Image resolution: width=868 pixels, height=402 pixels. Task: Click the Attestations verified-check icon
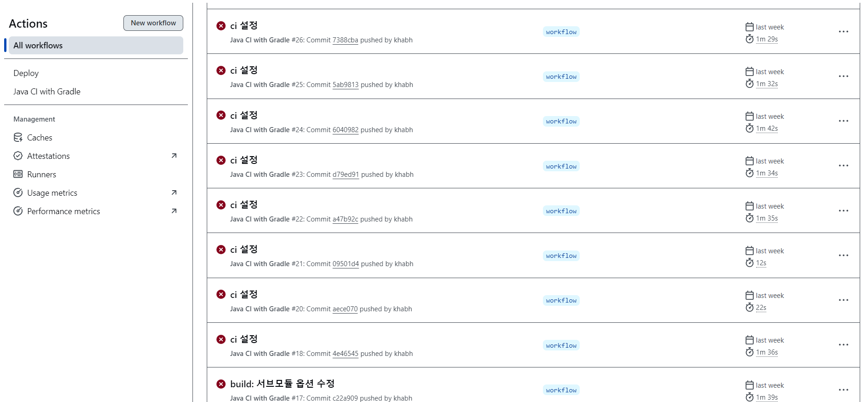[18, 156]
